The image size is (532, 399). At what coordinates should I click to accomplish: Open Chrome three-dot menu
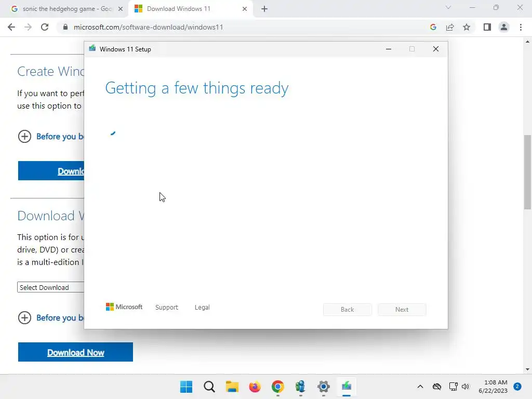(521, 27)
